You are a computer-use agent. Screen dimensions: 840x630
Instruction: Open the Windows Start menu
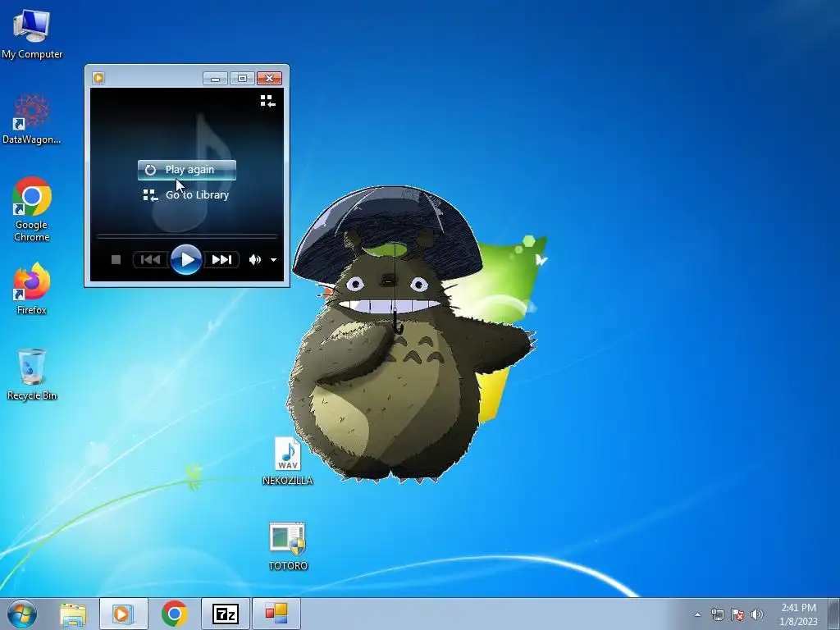pyautogui.click(x=22, y=614)
